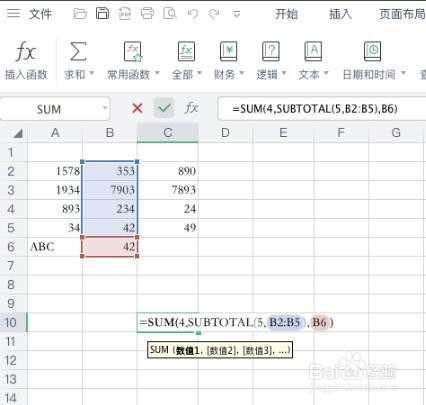Click cell containing ABC
The image size is (426, 405).
[x=55, y=247]
